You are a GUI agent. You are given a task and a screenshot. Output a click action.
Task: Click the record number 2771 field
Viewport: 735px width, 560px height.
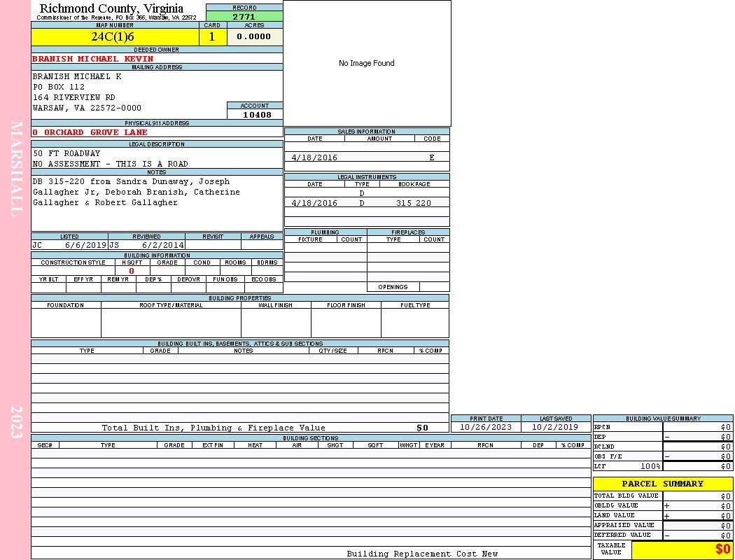(244, 16)
